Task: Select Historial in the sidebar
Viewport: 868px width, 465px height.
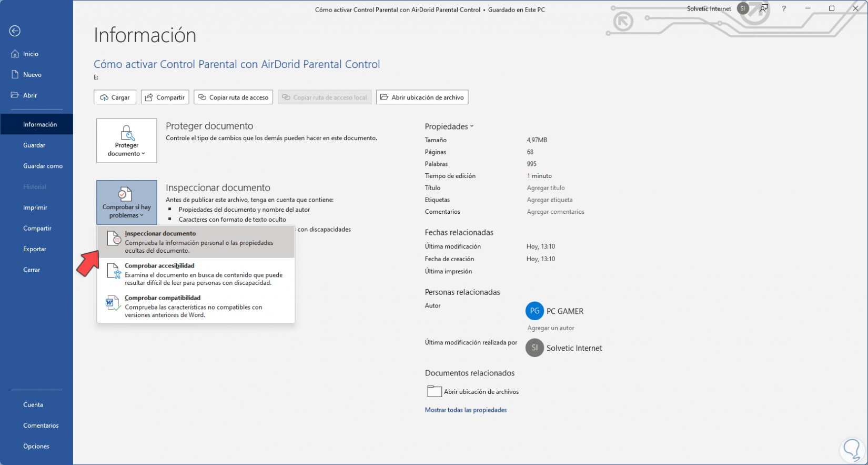Action: coord(37,187)
